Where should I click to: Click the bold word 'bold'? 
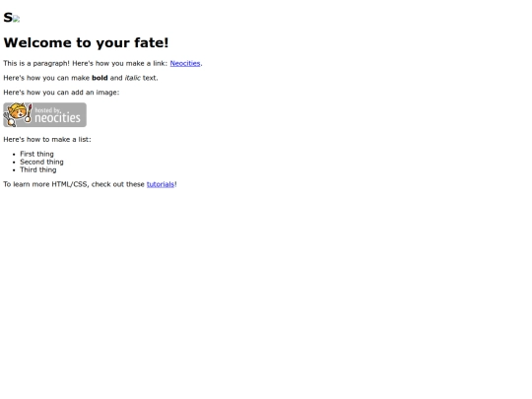100,78
